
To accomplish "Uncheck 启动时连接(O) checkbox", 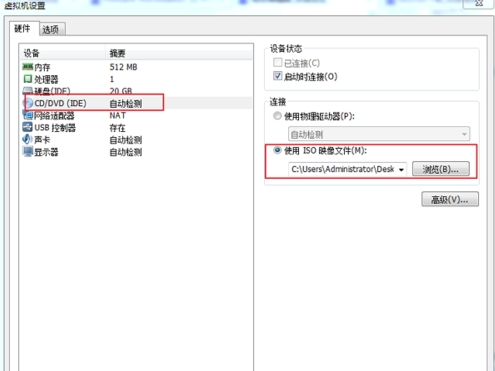I will pos(277,76).
